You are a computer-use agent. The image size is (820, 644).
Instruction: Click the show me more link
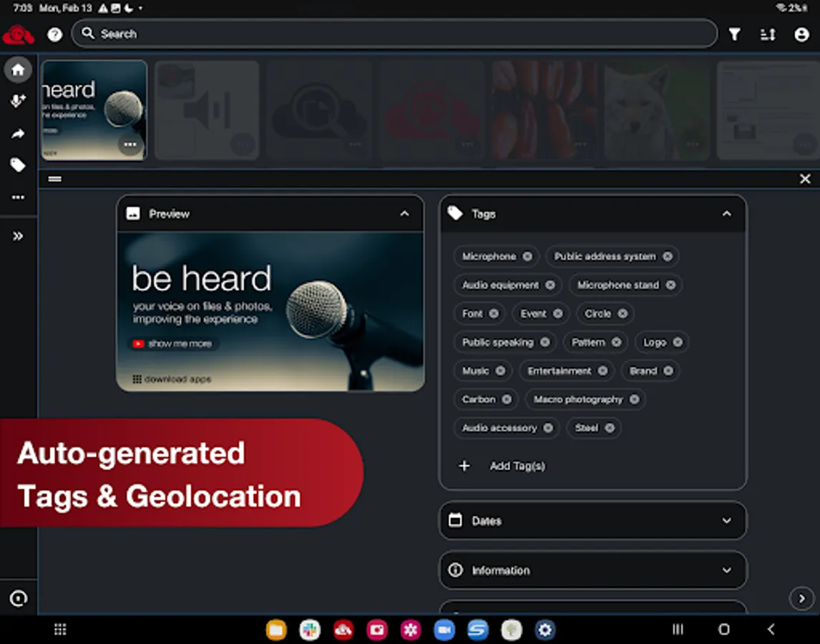tap(173, 343)
